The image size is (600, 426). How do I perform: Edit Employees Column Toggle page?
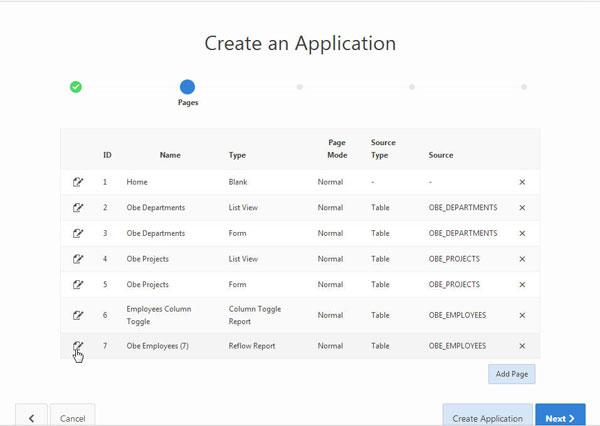pyautogui.click(x=78, y=315)
